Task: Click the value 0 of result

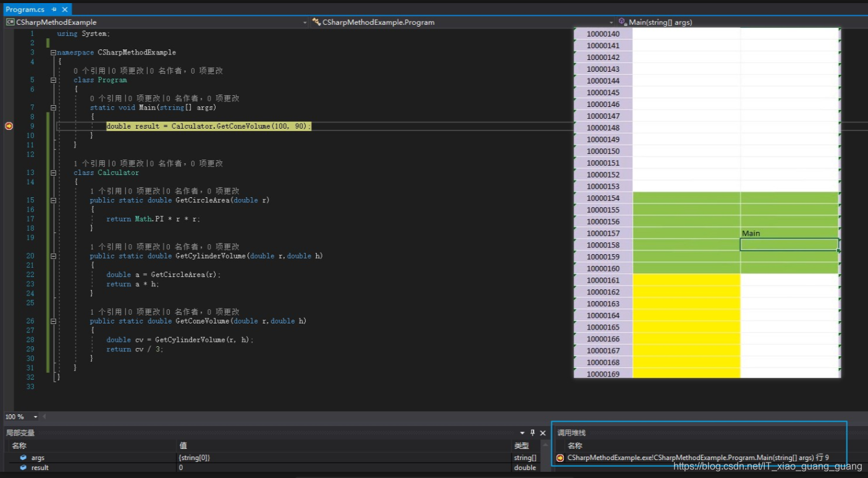Action: 181,467
